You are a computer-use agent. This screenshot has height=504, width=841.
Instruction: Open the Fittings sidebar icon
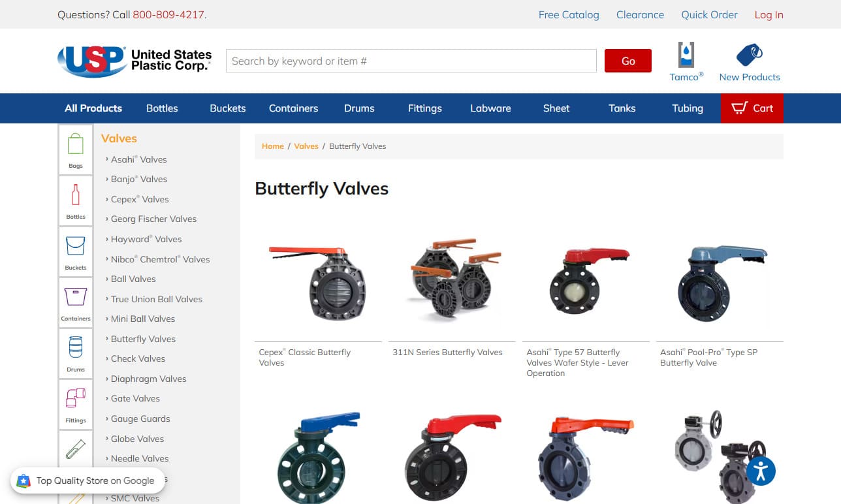[76, 403]
